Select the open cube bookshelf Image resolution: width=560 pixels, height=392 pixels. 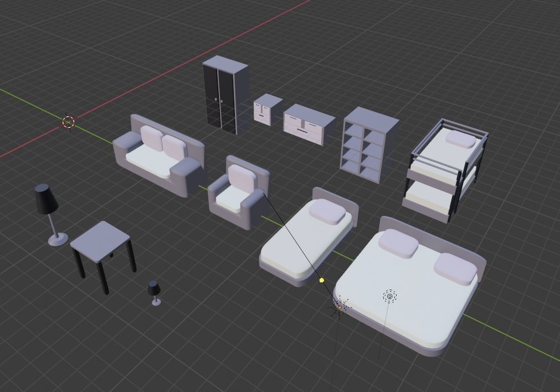point(368,145)
